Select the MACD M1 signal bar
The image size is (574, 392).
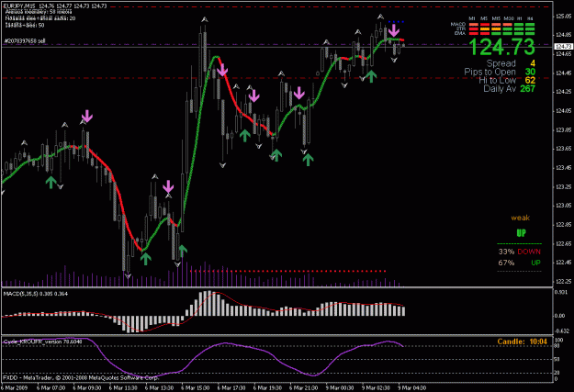point(473,25)
